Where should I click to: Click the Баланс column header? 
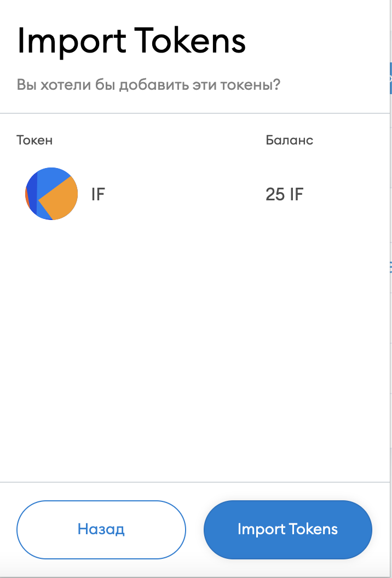coord(289,140)
